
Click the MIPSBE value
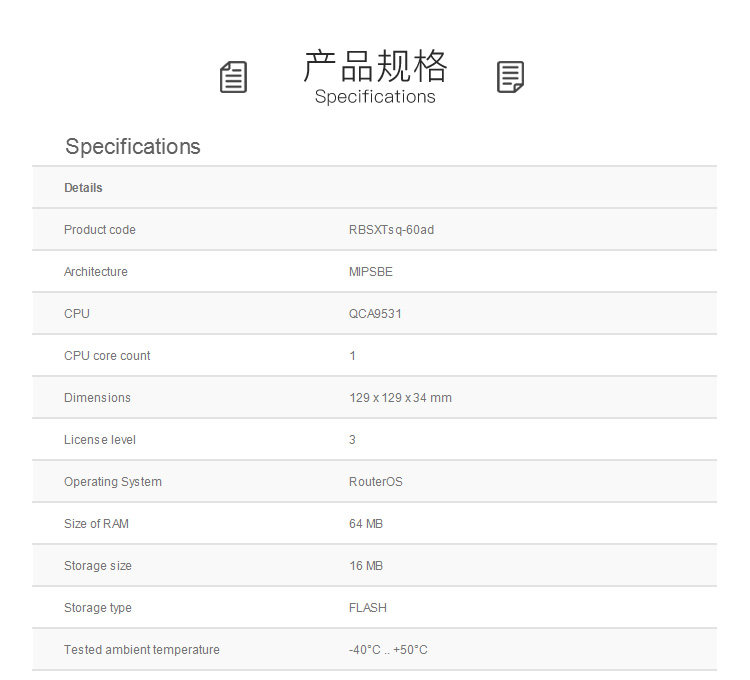coord(371,272)
